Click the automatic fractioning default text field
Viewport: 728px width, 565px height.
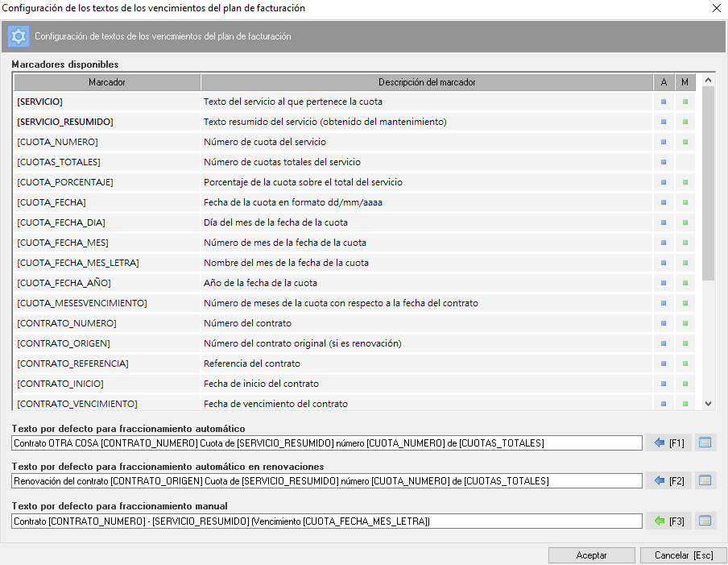click(327, 443)
